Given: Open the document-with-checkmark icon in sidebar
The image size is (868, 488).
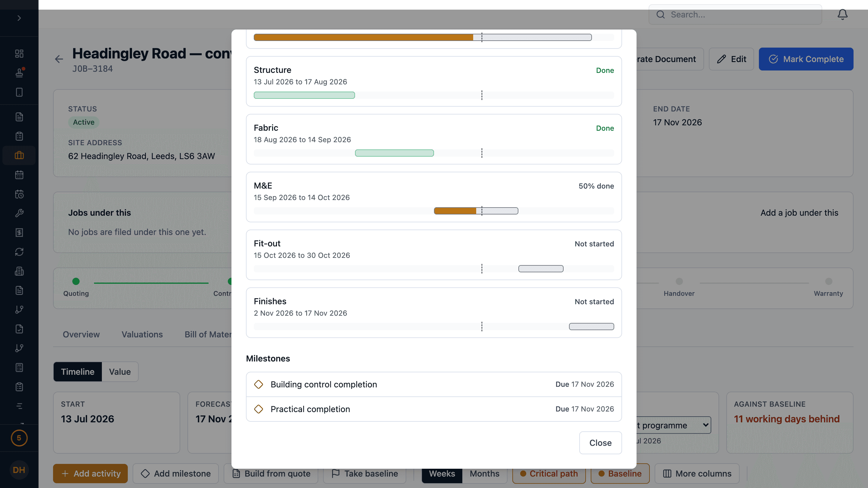Looking at the screenshot, I should tap(19, 329).
